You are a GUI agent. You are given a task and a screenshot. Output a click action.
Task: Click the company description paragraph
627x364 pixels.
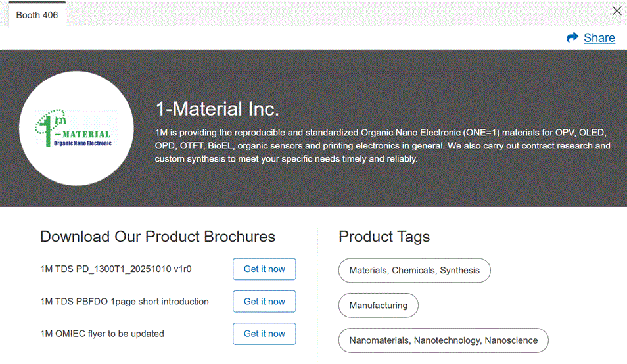383,145
